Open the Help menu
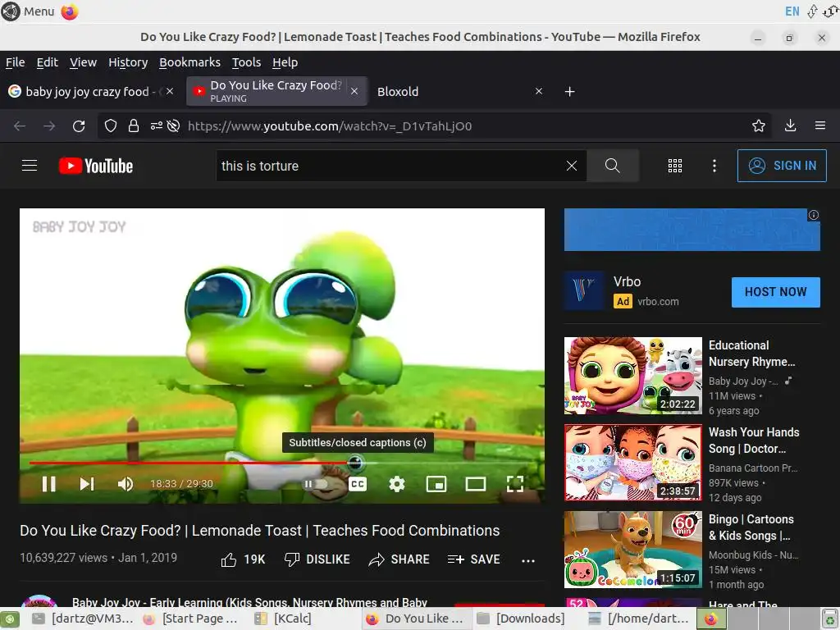 tap(285, 62)
